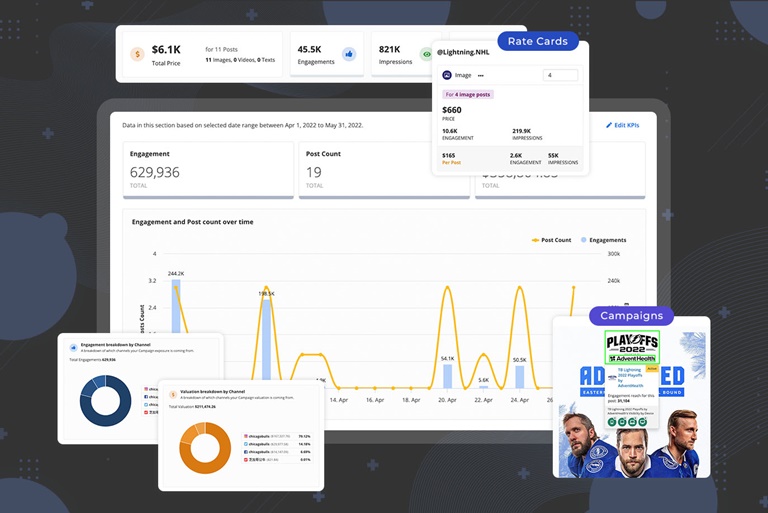Screen dimensions: 768x513
Task: Click the 198.5K engagement bar
Action: [x=266, y=340]
